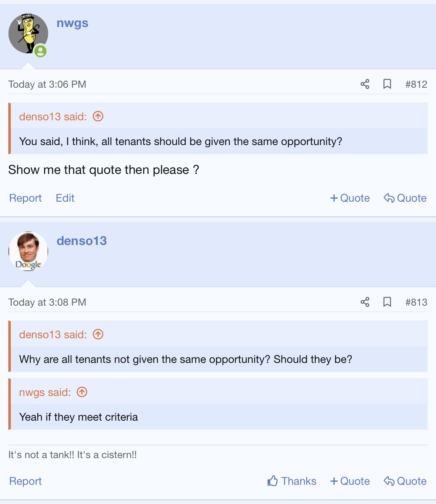Open nwgs profile avatar

coord(28,34)
